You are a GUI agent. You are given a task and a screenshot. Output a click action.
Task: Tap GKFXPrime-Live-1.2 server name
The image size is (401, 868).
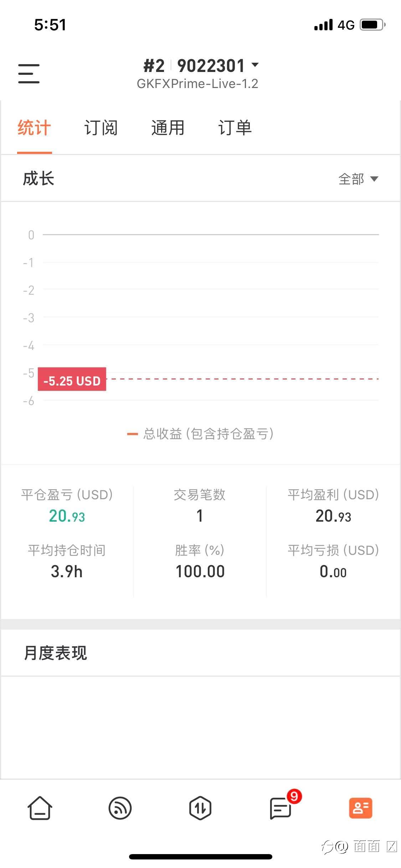point(197,84)
